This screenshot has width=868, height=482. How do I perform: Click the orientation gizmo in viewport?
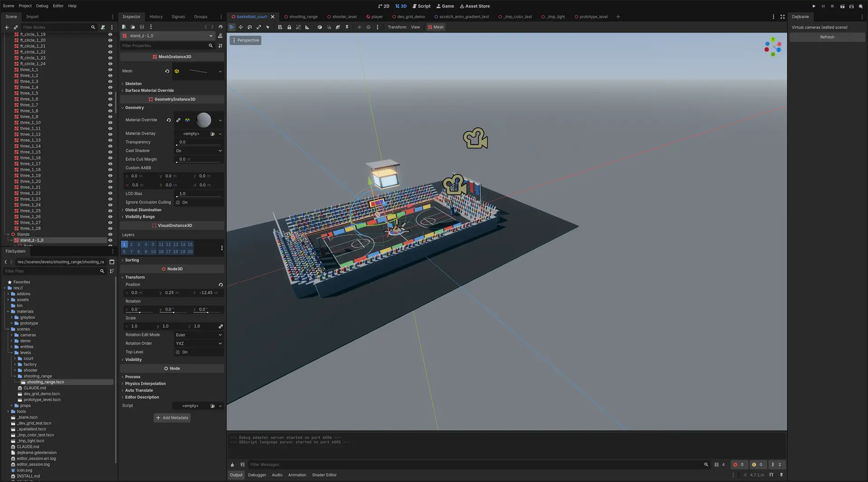773,47
